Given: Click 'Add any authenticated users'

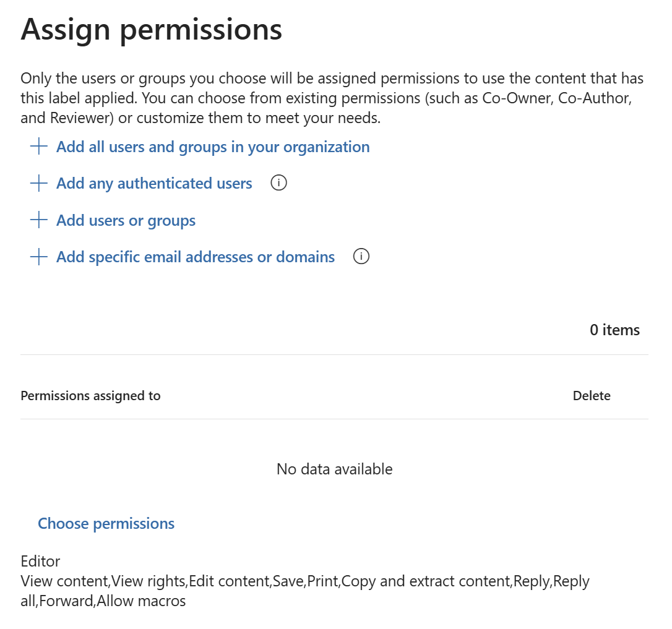Looking at the screenshot, I should pyautogui.click(x=153, y=183).
